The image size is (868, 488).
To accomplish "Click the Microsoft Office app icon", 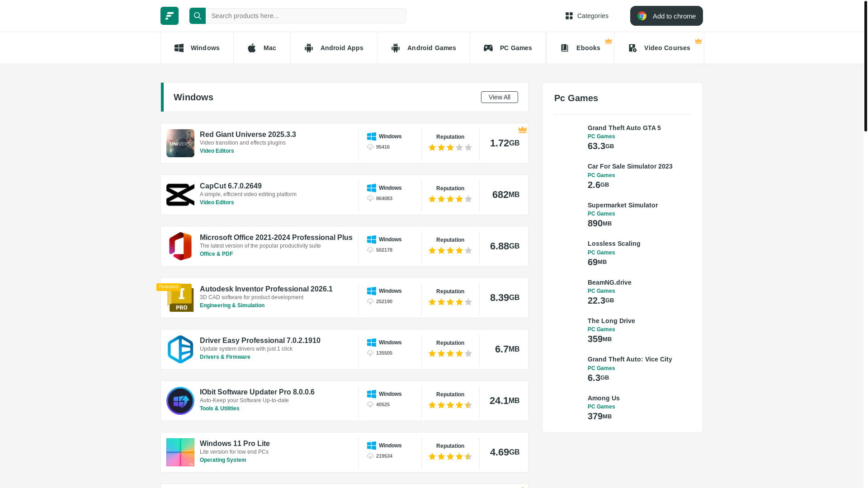I will tap(180, 246).
